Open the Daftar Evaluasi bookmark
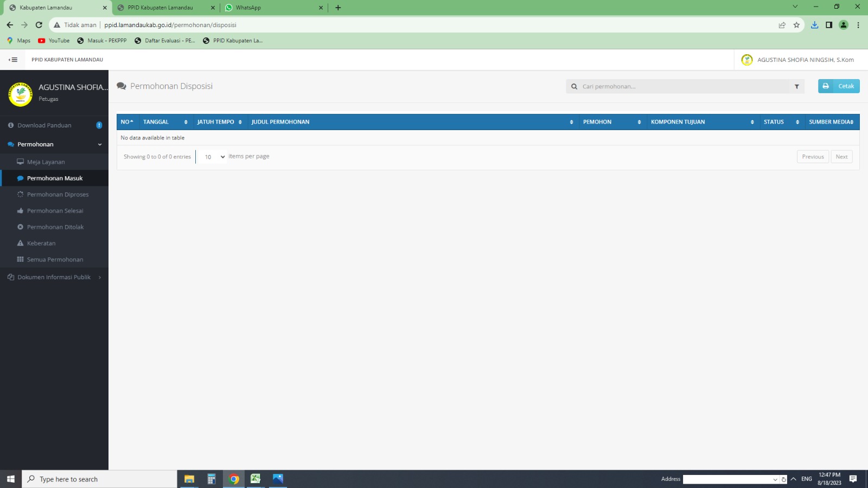Image resolution: width=868 pixels, height=488 pixels. 165,41
